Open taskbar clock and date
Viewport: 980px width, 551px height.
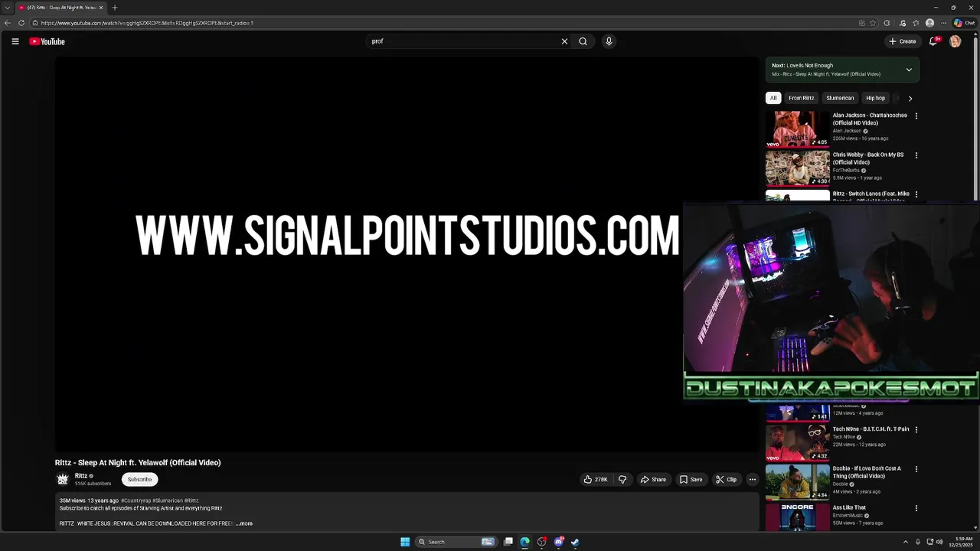pos(960,542)
